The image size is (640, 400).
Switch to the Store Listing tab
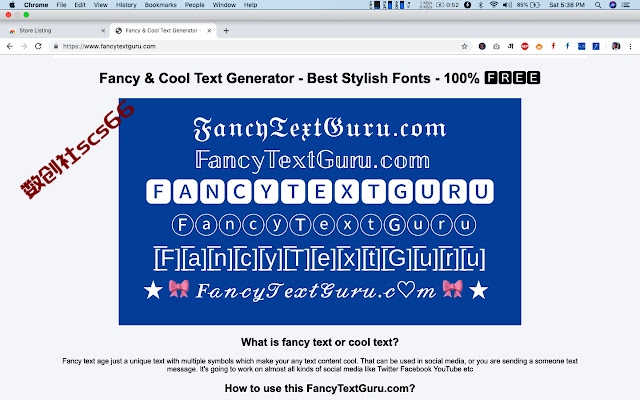(x=55, y=31)
